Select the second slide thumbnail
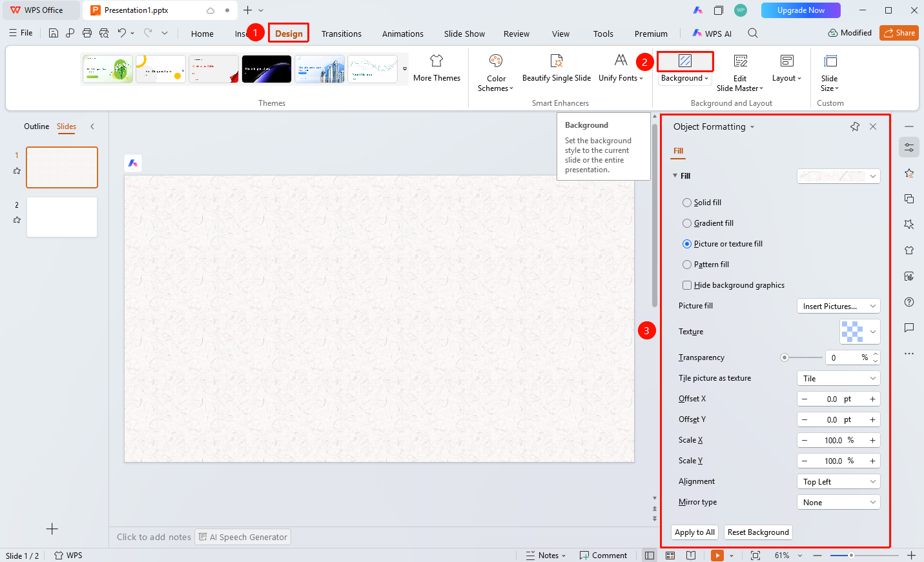 point(62,217)
